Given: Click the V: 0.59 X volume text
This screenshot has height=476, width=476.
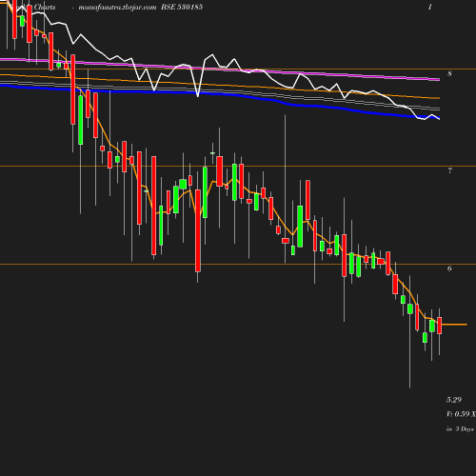Looking at the screenshot, I should [x=461, y=414].
